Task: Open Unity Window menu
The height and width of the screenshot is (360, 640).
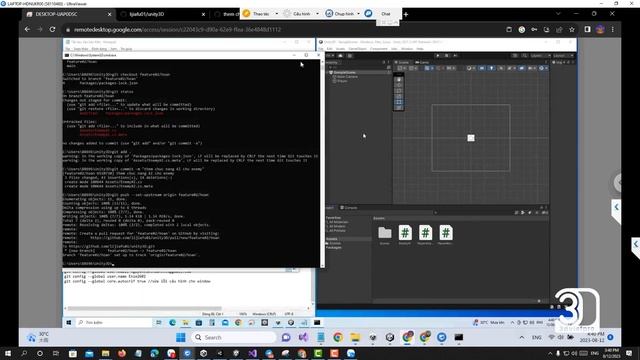Action: (407, 49)
